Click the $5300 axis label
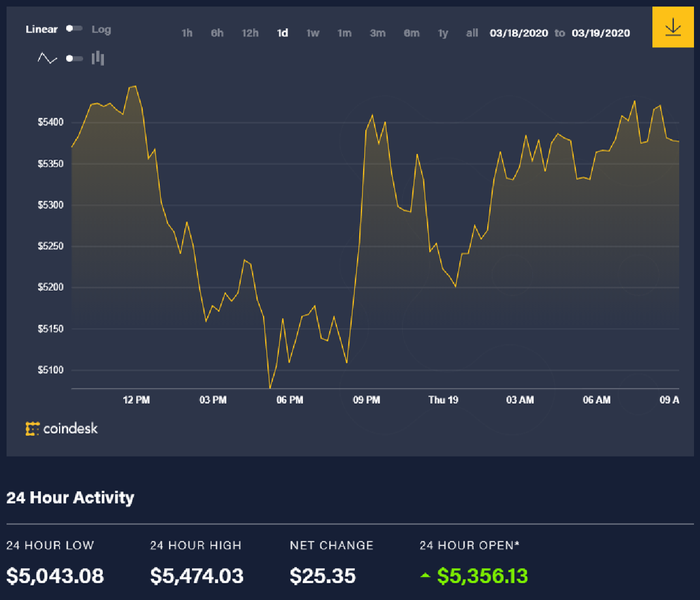 coord(50,205)
